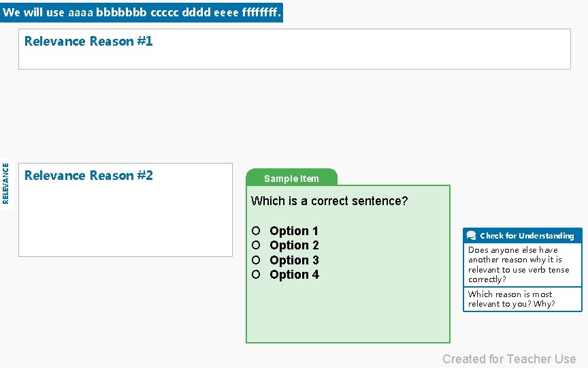This screenshot has width=588, height=368.
Task: Mark the Option 3 radio button
Action: (256, 260)
